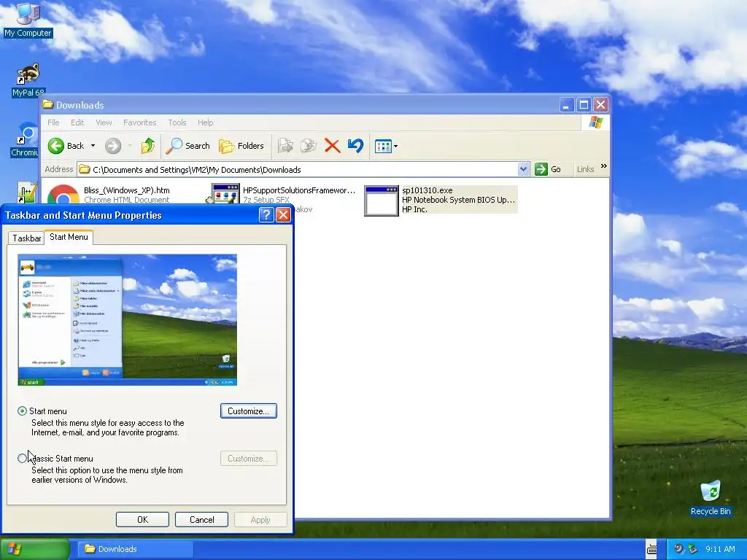
Task: Click the taskbar clock 9:11 AM
Action: point(720,549)
